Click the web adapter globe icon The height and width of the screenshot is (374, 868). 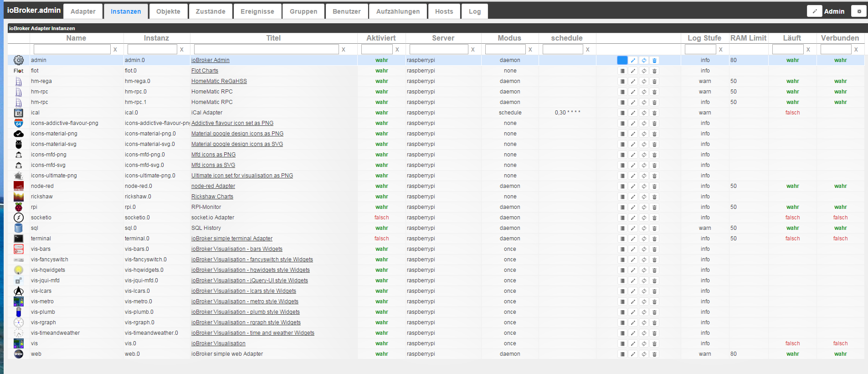point(19,354)
